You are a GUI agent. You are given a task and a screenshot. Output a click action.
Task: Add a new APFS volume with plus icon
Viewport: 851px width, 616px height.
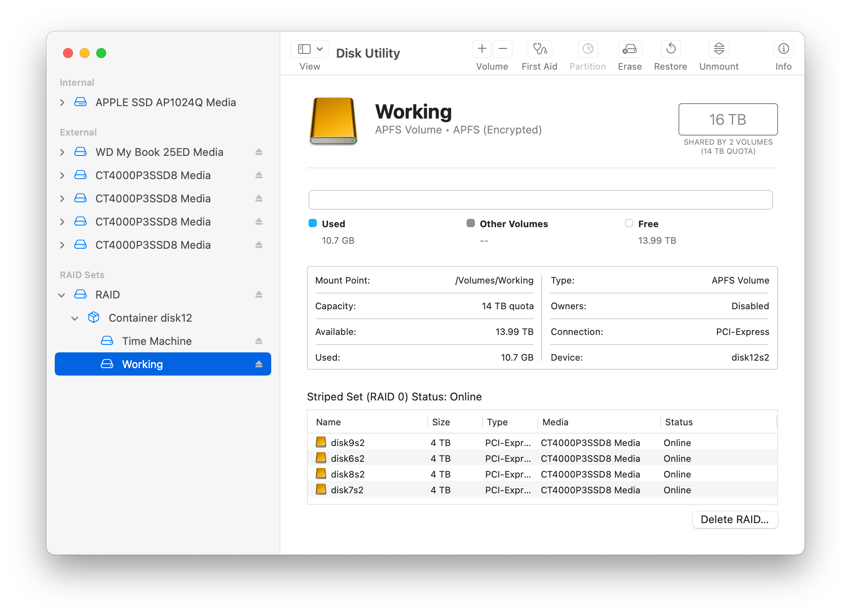(481, 49)
